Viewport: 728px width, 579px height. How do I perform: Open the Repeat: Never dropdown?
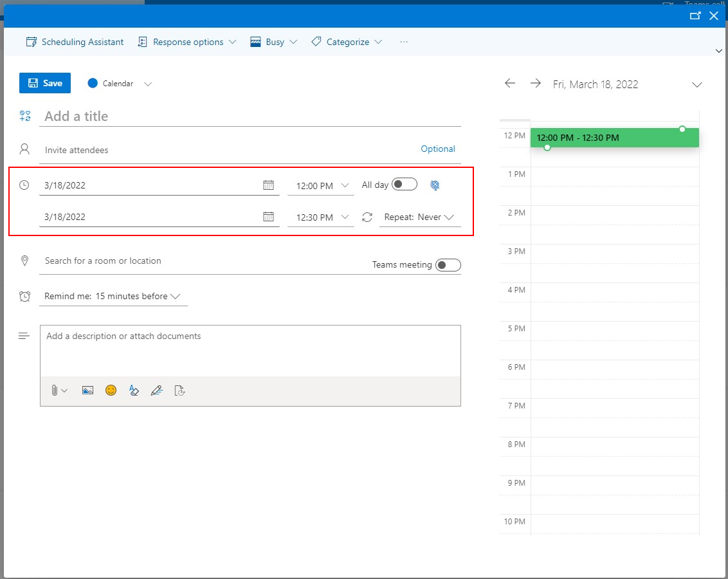pyautogui.click(x=419, y=217)
